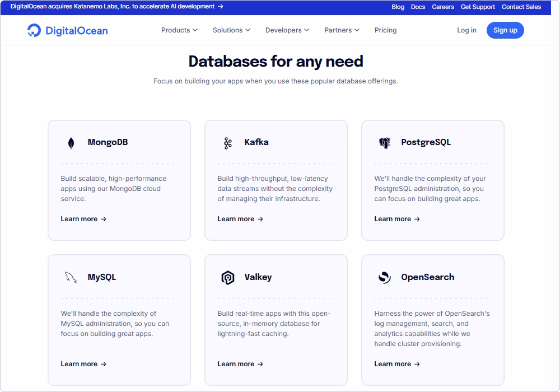The height and width of the screenshot is (392, 560).
Task: Expand the Solutions menu
Action: 231,30
